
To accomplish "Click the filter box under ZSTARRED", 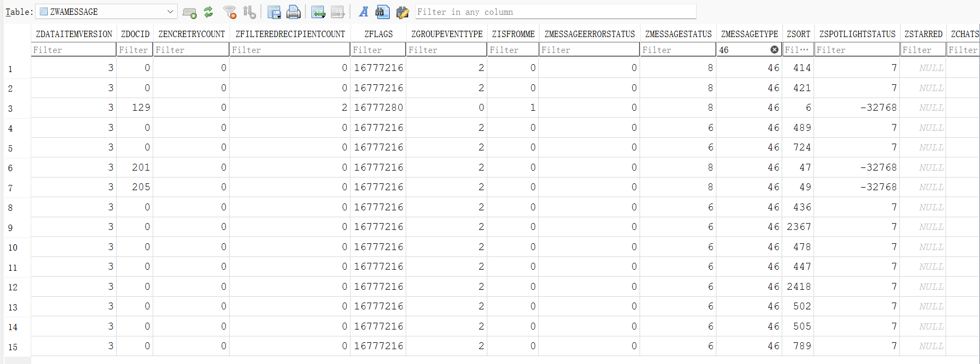I will tap(923, 50).
